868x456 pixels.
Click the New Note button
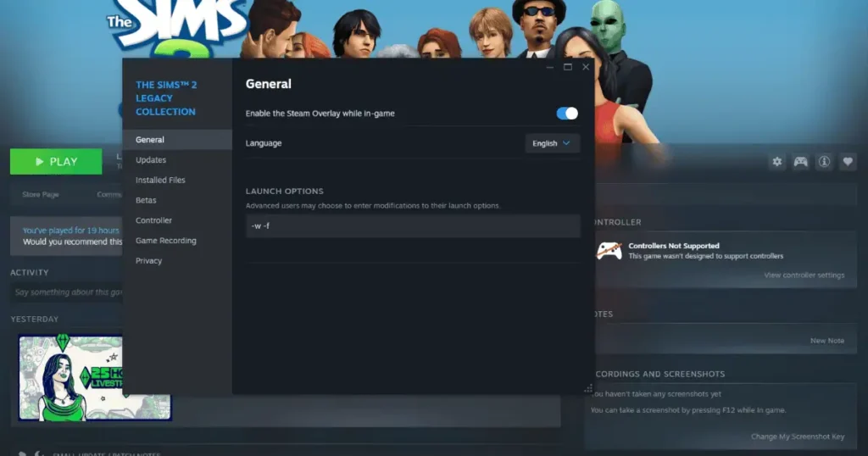click(827, 341)
